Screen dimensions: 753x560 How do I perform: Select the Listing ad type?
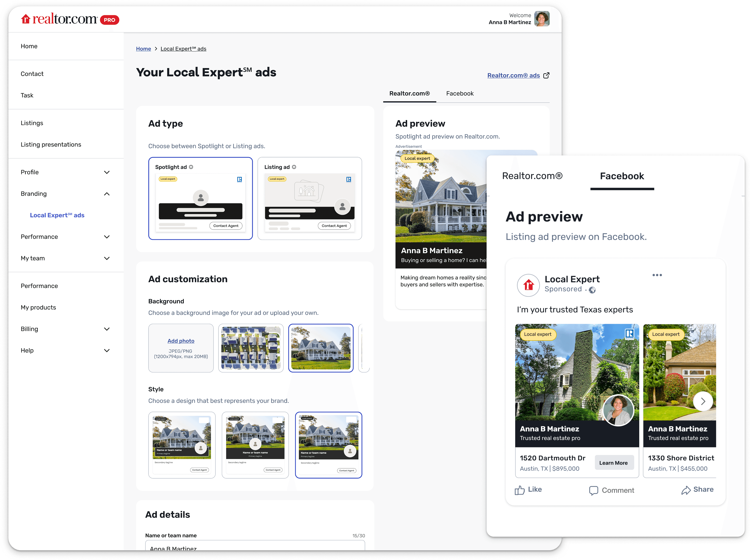[x=310, y=198]
